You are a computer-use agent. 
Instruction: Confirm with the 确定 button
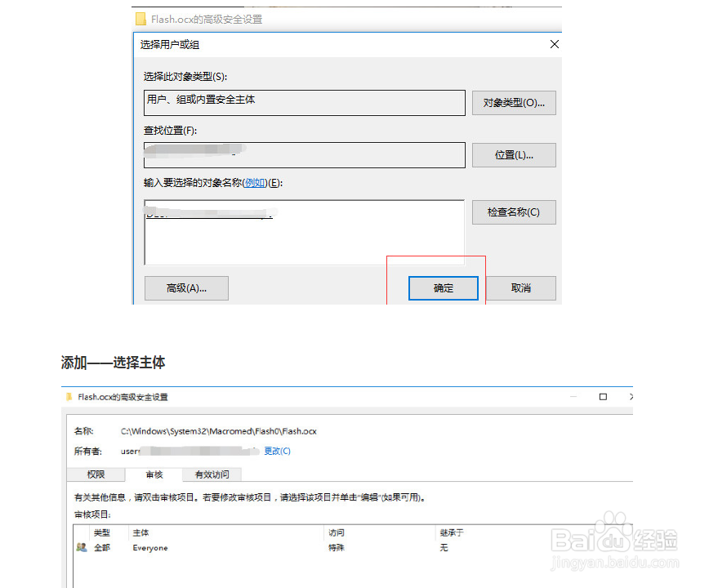click(x=444, y=288)
